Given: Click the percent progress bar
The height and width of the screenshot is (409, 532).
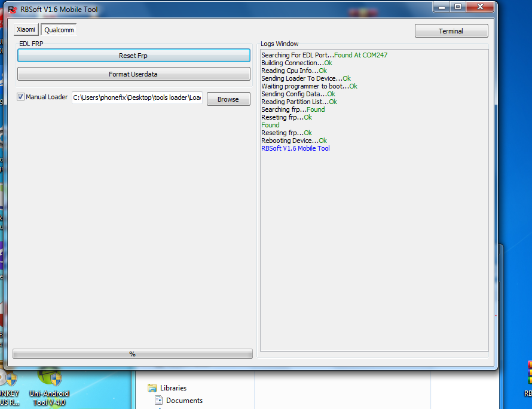Looking at the screenshot, I should [133, 353].
